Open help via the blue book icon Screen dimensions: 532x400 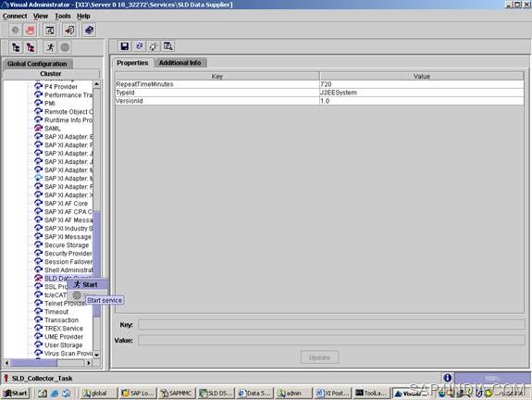(x=89, y=31)
